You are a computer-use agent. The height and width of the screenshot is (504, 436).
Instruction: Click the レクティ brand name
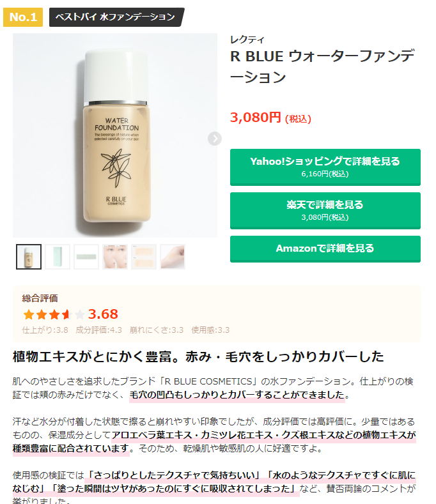[247, 40]
